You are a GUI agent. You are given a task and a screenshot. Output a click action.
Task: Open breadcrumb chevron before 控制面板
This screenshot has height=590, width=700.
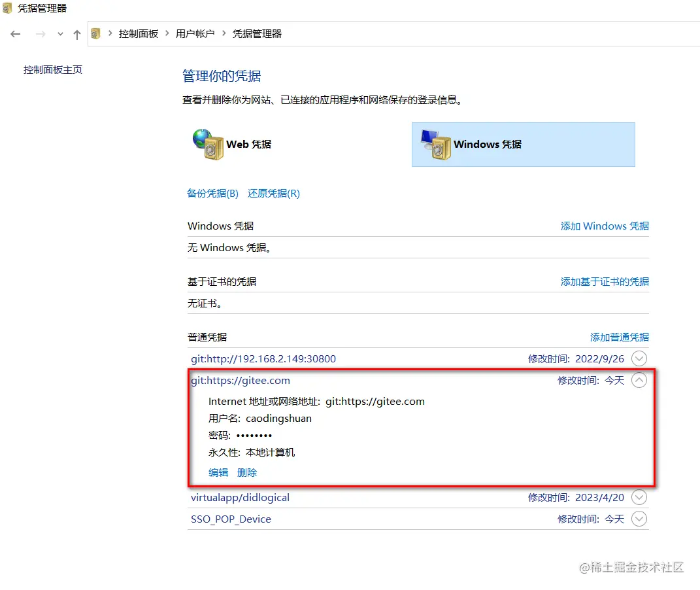(110, 33)
